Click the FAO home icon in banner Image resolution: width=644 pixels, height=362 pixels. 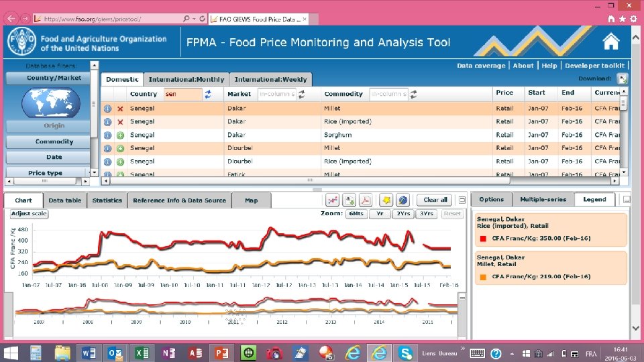click(x=610, y=42)
